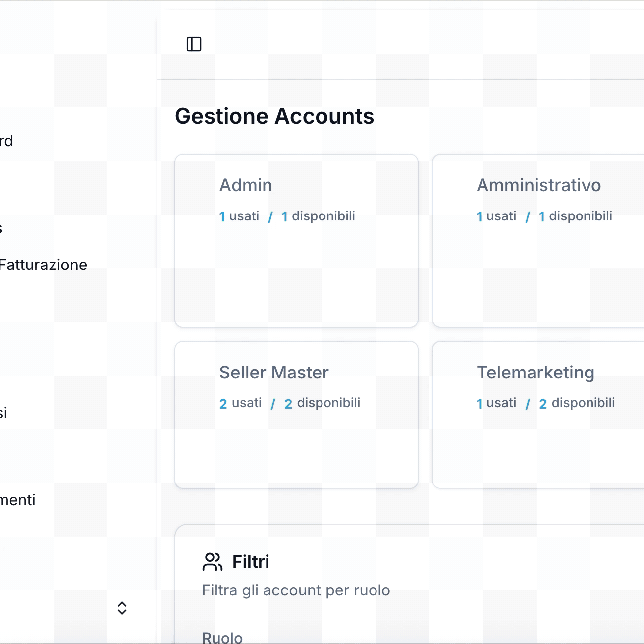
Task: Toggle the sidebar panel icon
Action: pyautogui.click(x=194, y=44)
